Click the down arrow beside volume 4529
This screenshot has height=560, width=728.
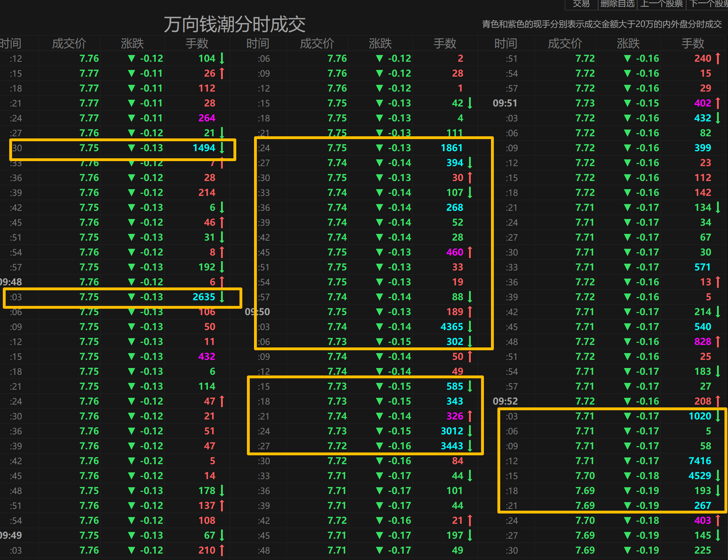(718, 476)
